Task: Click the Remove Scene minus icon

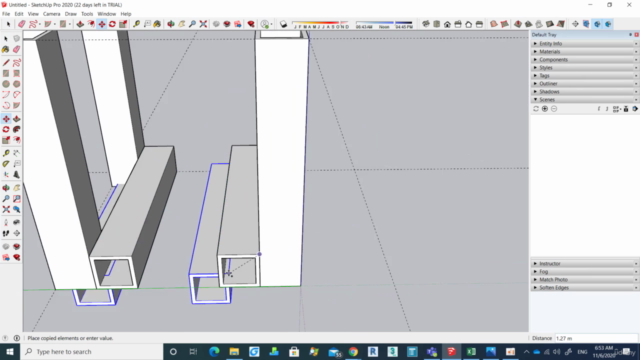Action: [x=554, y=109]
